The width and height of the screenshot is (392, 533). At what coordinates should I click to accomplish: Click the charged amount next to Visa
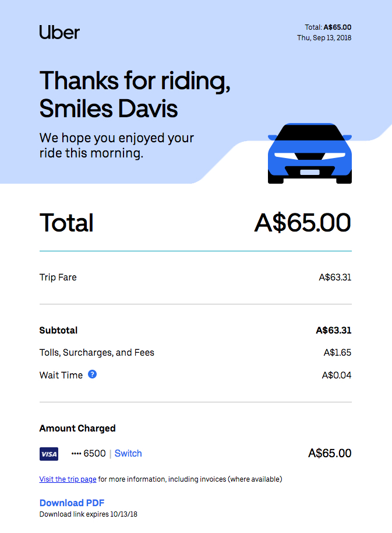(330, 453)
